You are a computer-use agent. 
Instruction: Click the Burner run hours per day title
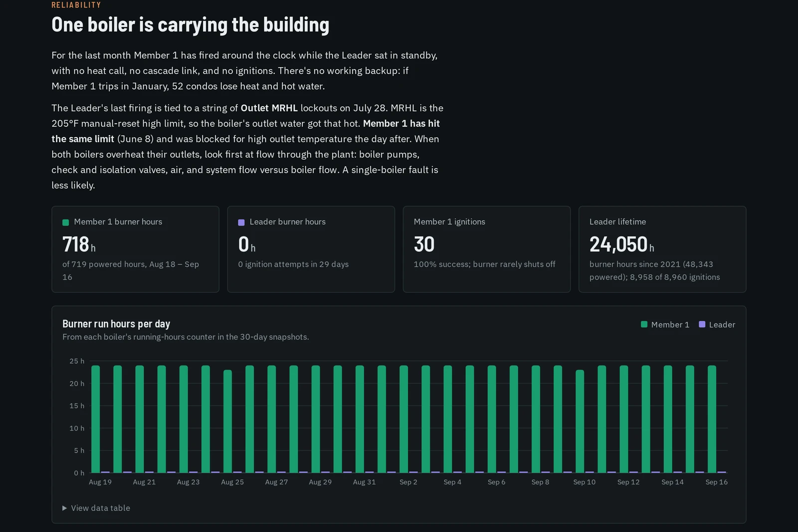point(116,324)
